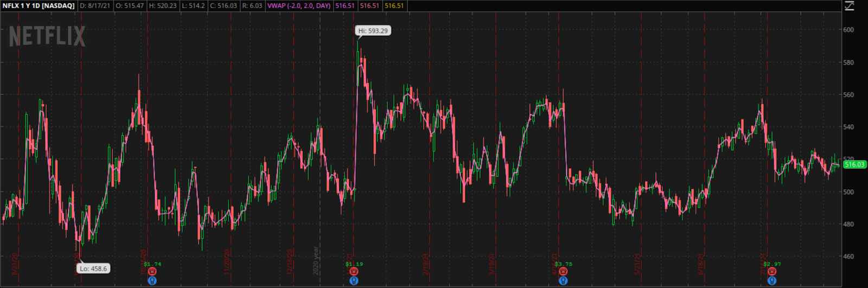This screenshot has width=868, height=288.
Task: Click the earnings phone icon under $1.74
Action: tap(152, 272)
